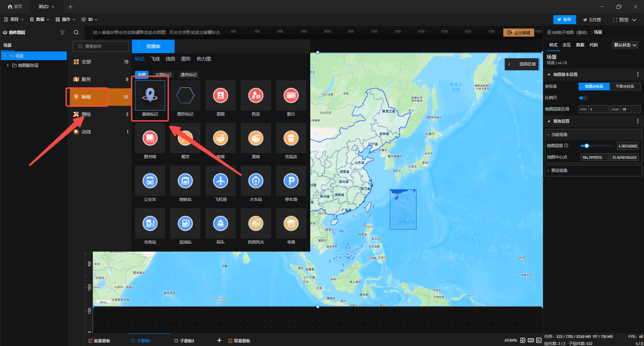Open the 交互 properties tab
Screen dimensions: 644x346
566,45
